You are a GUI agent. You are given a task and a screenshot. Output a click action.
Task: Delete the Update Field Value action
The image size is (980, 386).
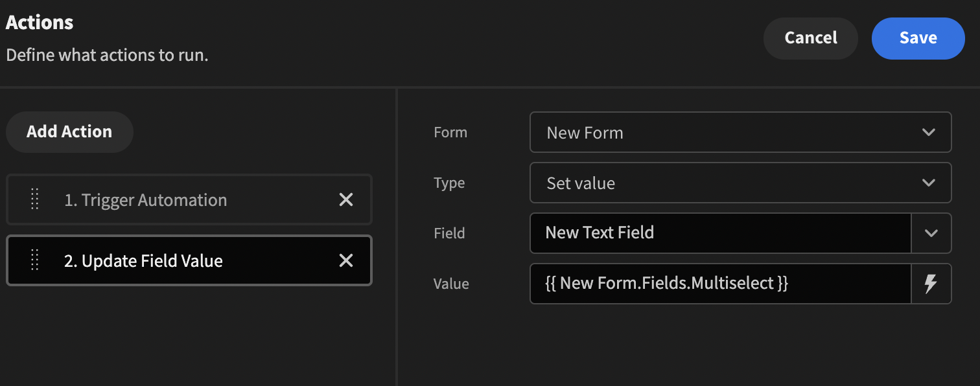(x=346, y=261)
